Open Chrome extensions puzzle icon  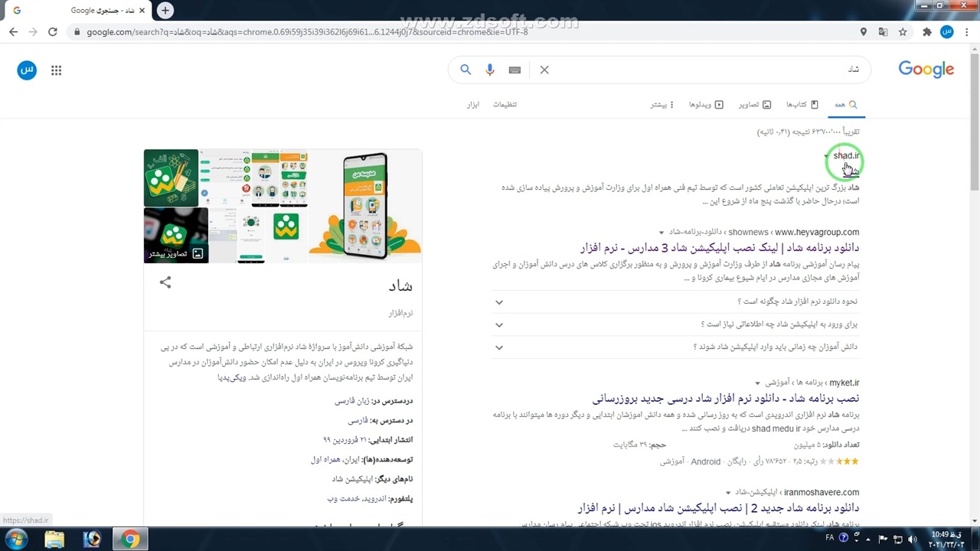tap(926, 32)
